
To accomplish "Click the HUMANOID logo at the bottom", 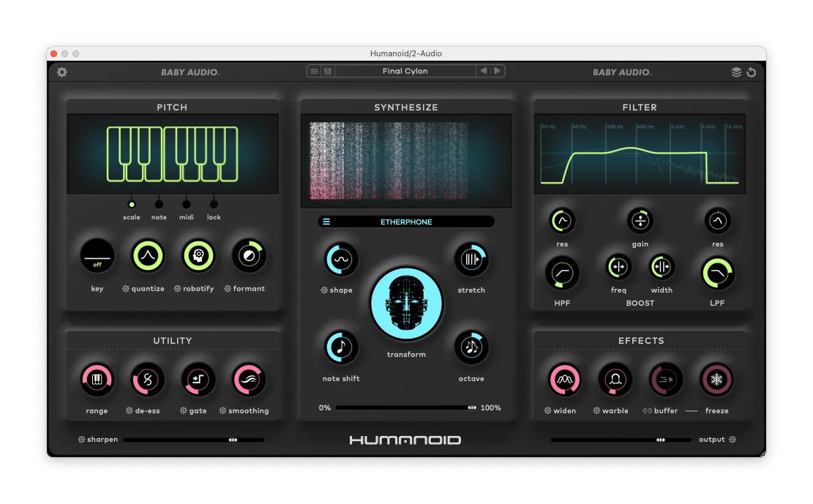I will click(406, 440).
